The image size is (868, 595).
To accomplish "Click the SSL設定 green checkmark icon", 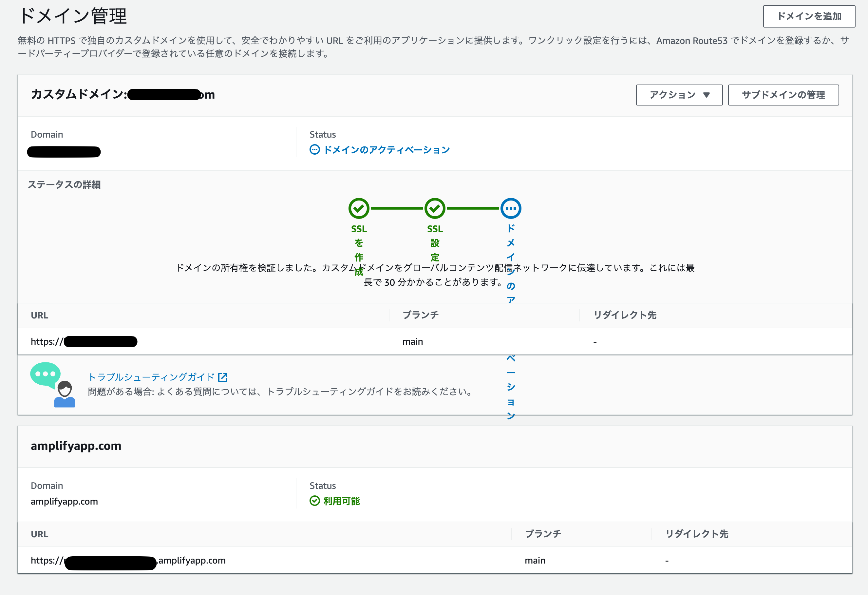I will coord(434,208).
